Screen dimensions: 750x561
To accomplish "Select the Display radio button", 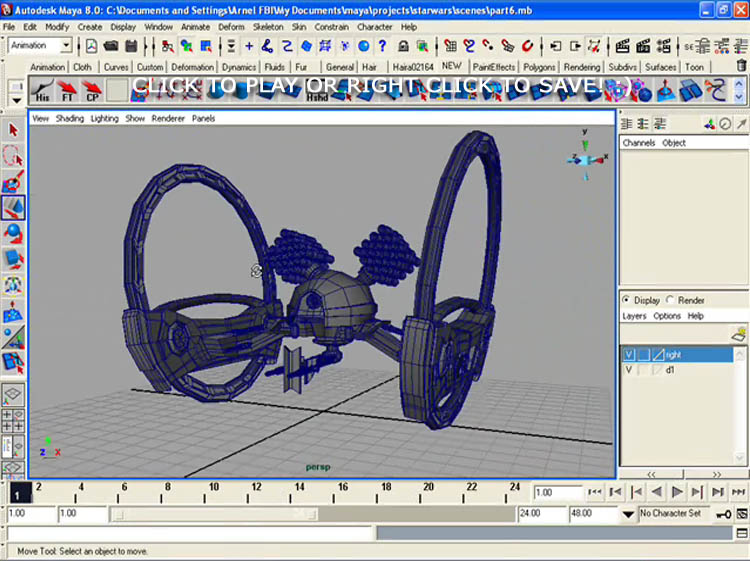I will pyautogui.click(x=627, y=300).
